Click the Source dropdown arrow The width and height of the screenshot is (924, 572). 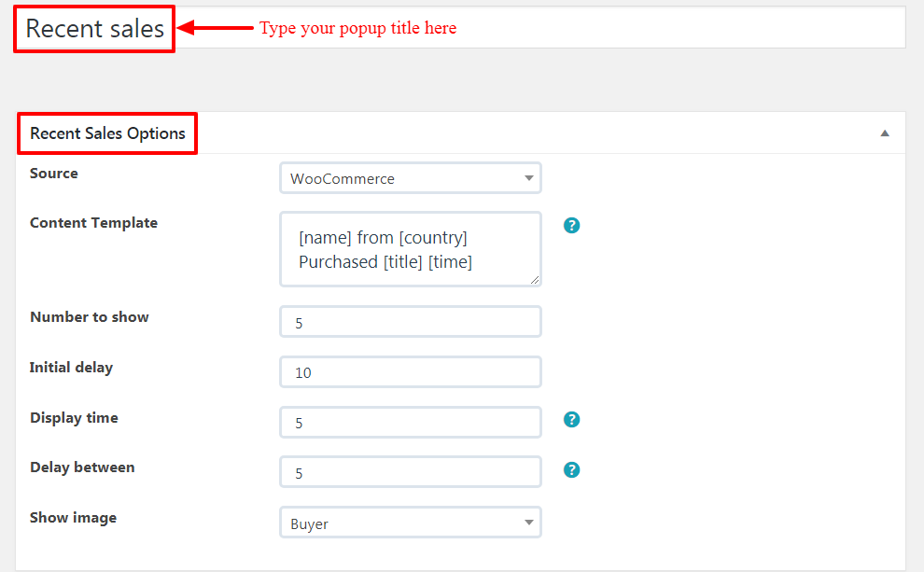tap(528, 178)
